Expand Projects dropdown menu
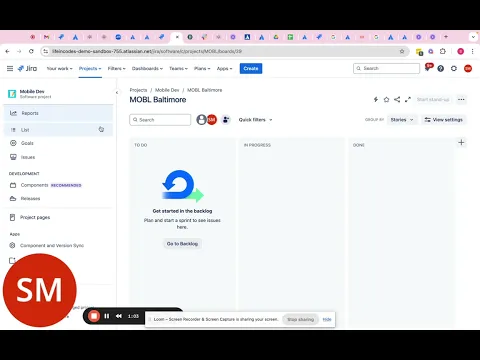 pos(90,68)
